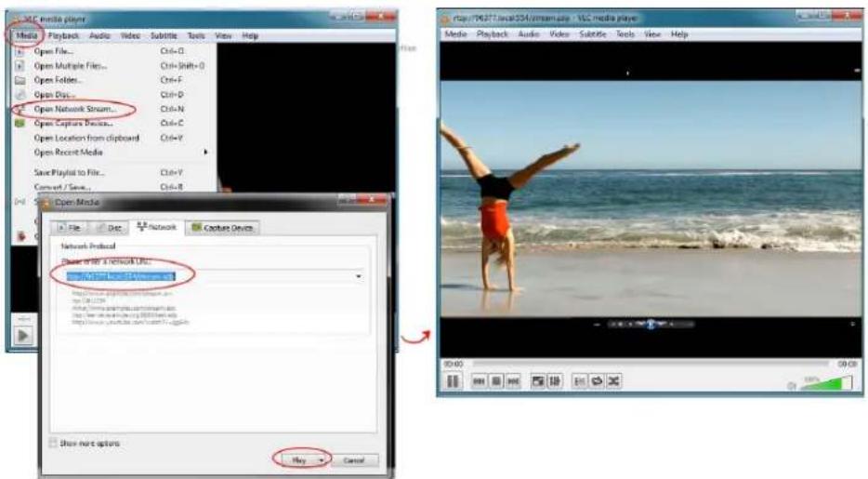
Task: Switch to Disc tab in Open Media
Action: 109,228
